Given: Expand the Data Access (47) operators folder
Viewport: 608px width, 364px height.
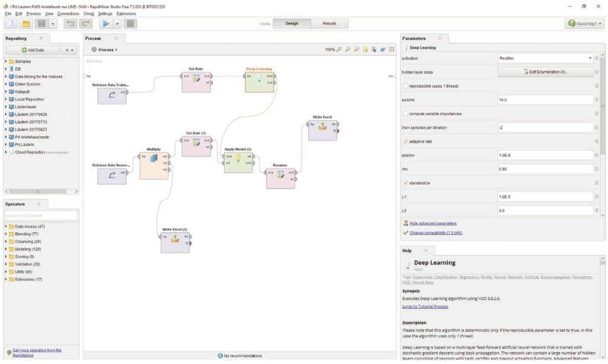Looking at the screenshot, I should pyautogui.click(x=6, y=226).
